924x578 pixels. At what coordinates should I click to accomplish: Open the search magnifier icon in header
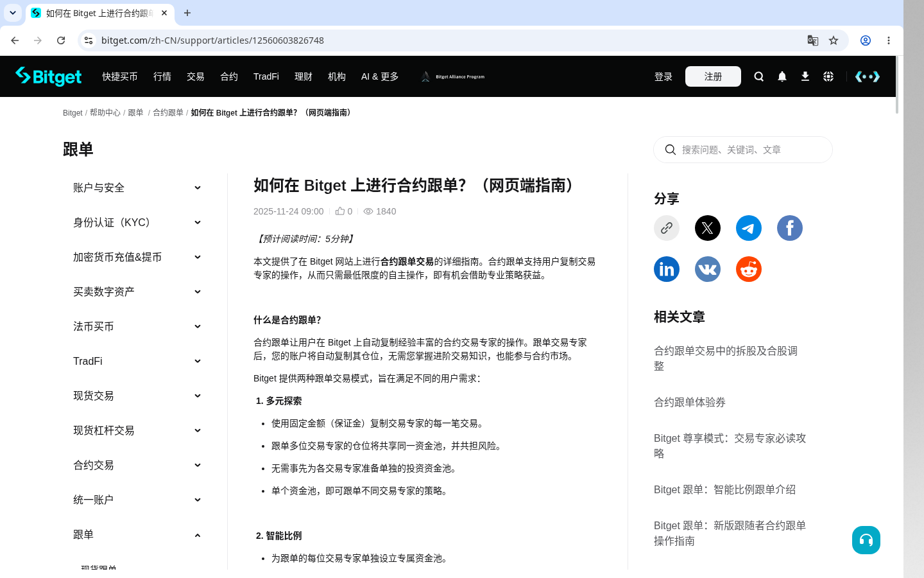tap(759, 76)
